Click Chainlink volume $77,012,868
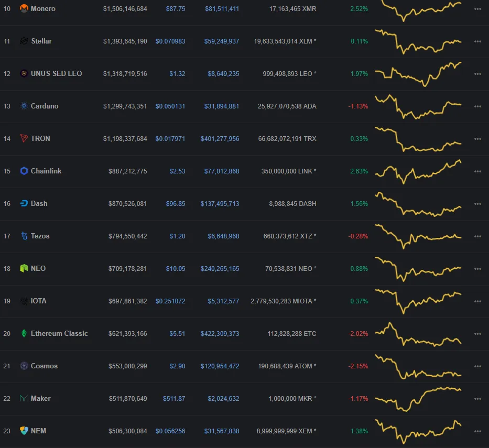This screenshot has width=489, height=448. click(x=221, y=171)
